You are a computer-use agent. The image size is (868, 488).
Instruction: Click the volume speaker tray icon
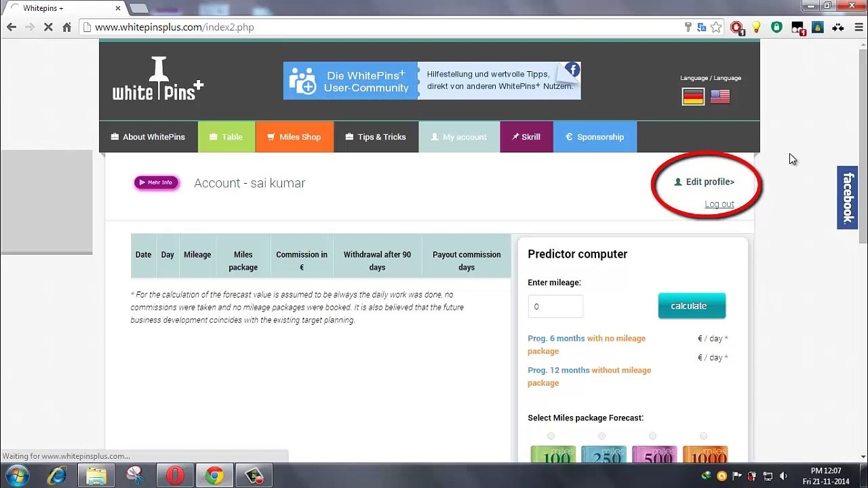click(x=783, y=476)
